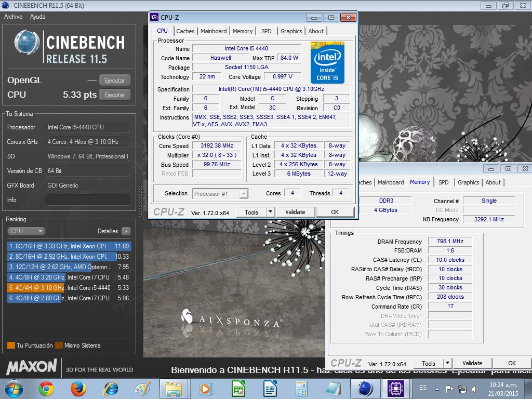Select ranking entry 4C/8H @ 3.20 GHz
This screenshot has height=399, width=532.
(69, 277)
